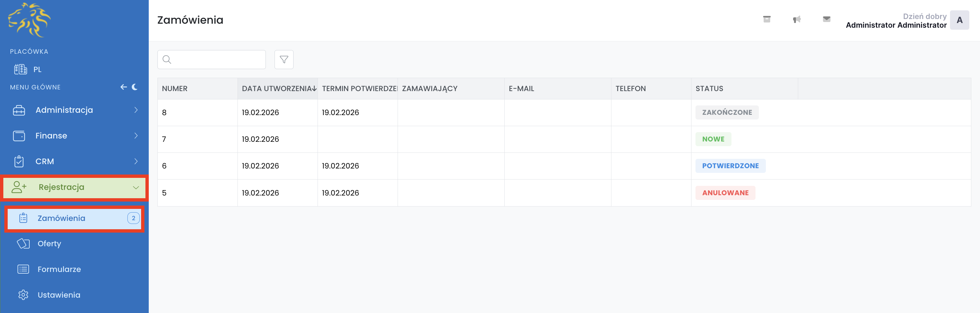Open Formularze in the sidebar

59,269
